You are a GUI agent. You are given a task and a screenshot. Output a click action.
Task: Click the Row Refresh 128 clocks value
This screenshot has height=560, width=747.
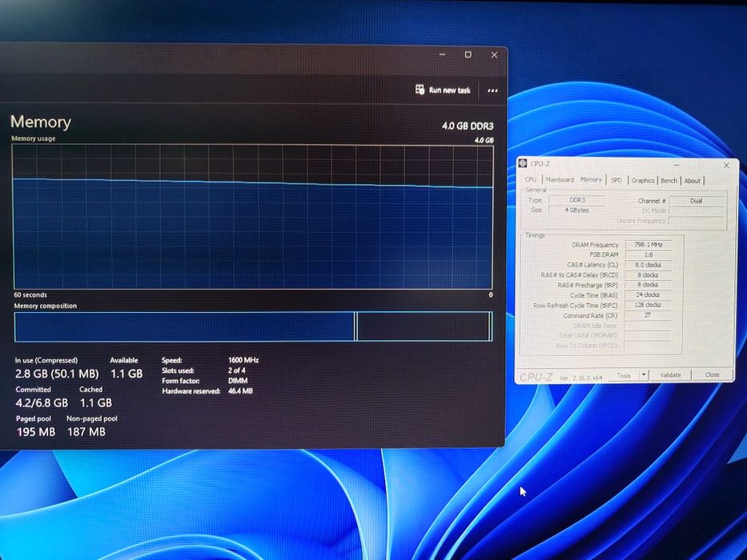[x=648, y=305]
